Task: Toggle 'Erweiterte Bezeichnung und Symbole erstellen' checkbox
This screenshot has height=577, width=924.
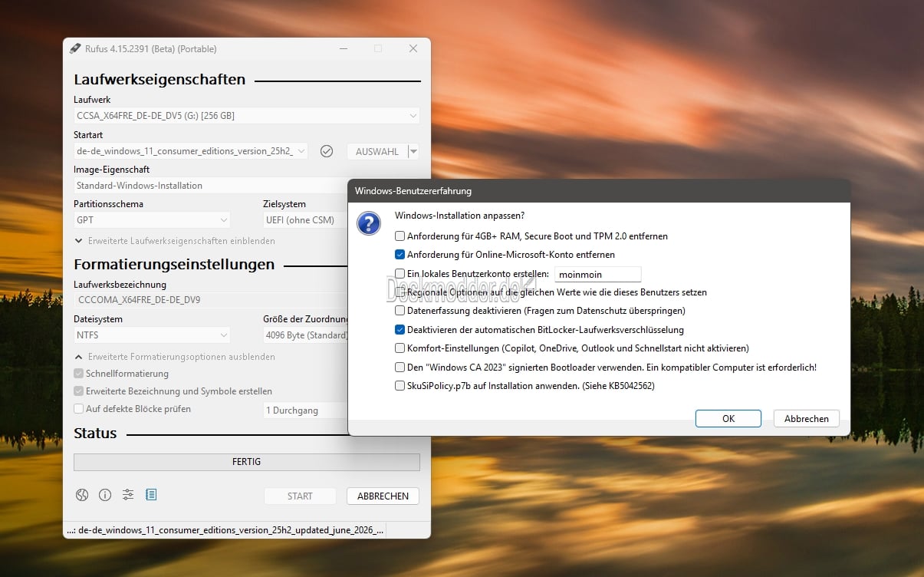Action: (x=78, y=391)
